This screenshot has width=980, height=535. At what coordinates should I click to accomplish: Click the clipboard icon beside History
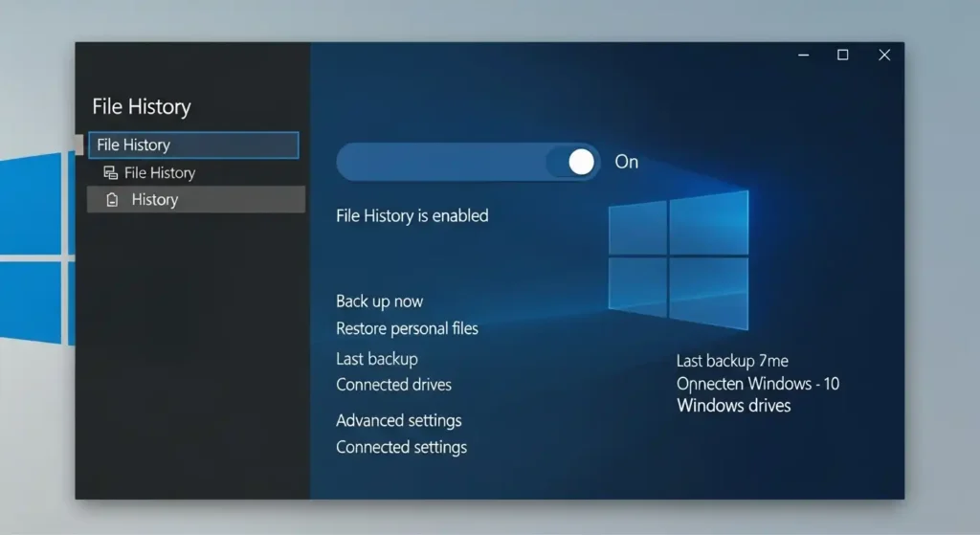point(112,199)
